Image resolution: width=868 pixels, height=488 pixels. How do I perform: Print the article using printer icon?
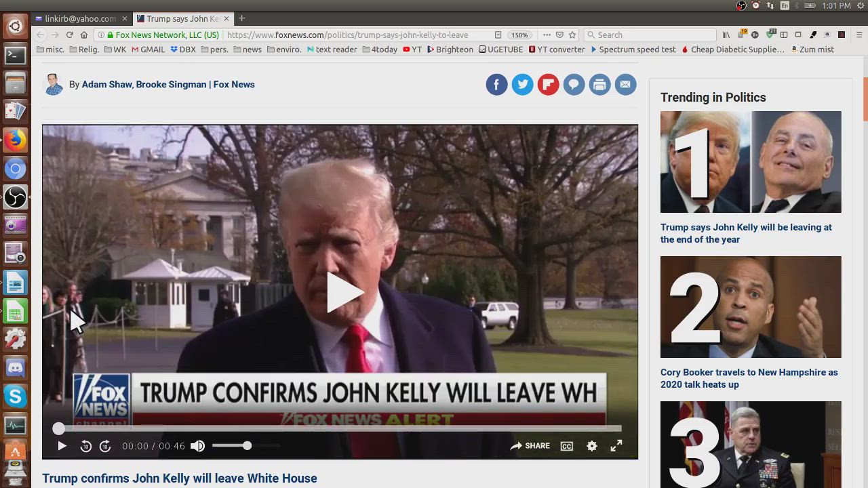click(x=599, y=85)
